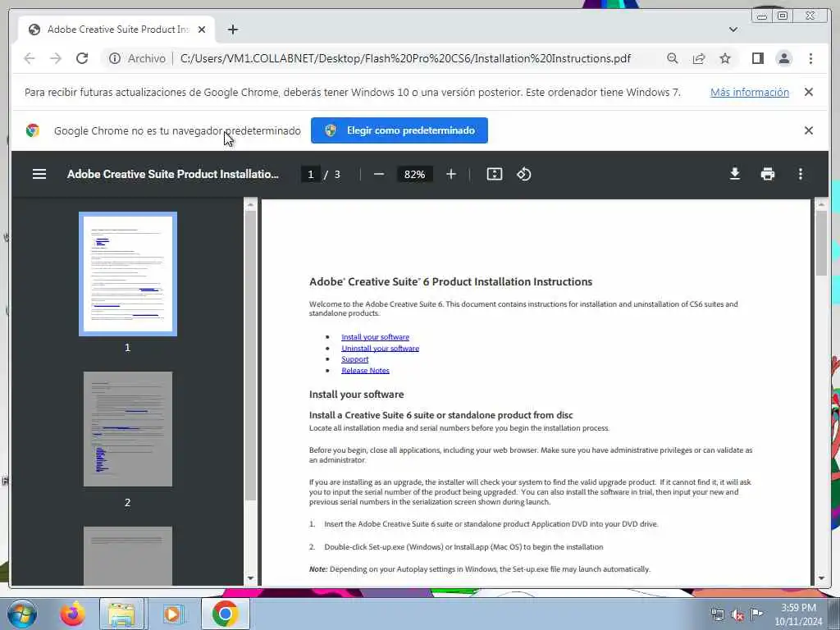Open the Action Center flag icon
This screenshot has width=840, height=630.
point(756,614)
